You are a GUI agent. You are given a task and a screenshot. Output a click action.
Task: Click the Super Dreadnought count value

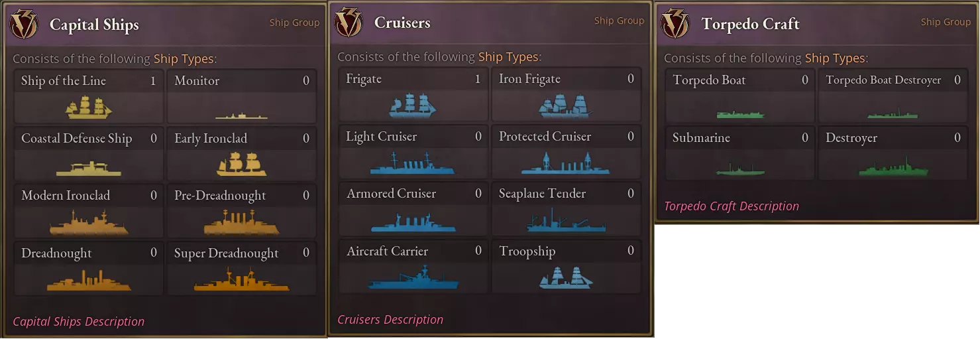(x=306, y=253)
